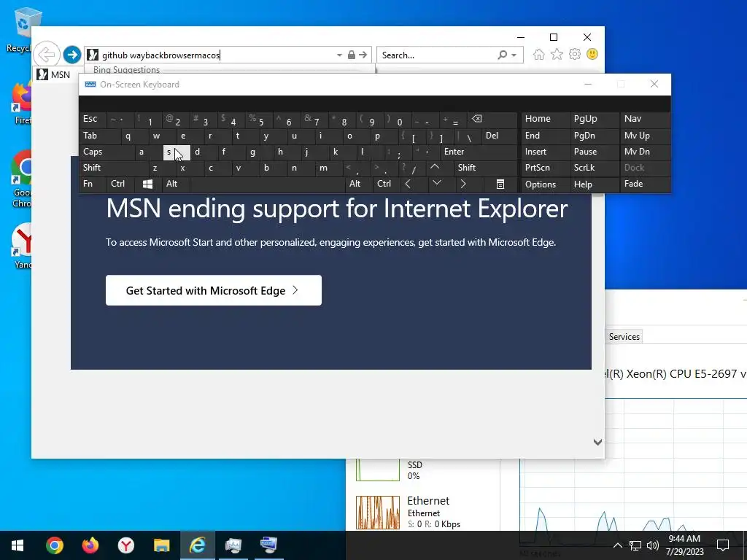Tap the letter s key on keyboard
Viewport: 747px width, 560px height.
(177, 152)
